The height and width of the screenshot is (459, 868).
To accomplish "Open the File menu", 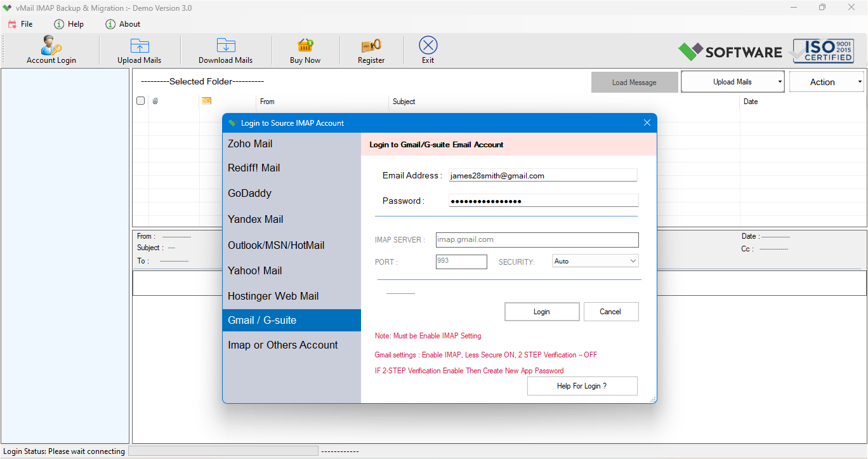I will [x=20, y=24].
